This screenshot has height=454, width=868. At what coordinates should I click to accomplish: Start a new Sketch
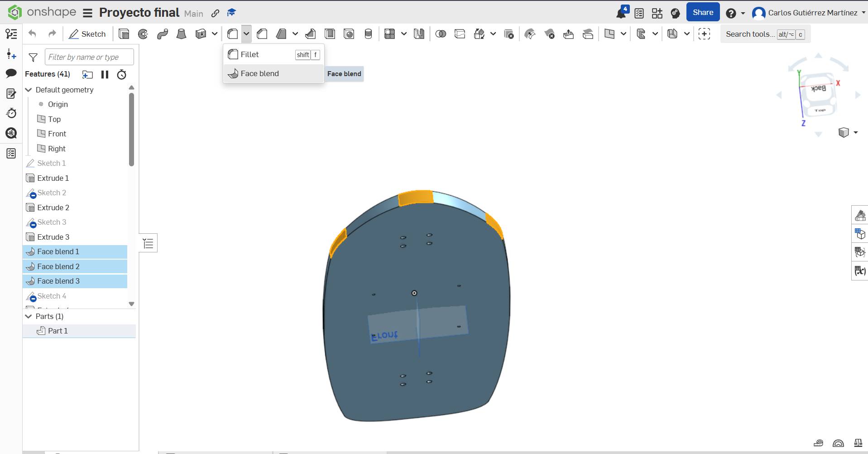[87, 34]
